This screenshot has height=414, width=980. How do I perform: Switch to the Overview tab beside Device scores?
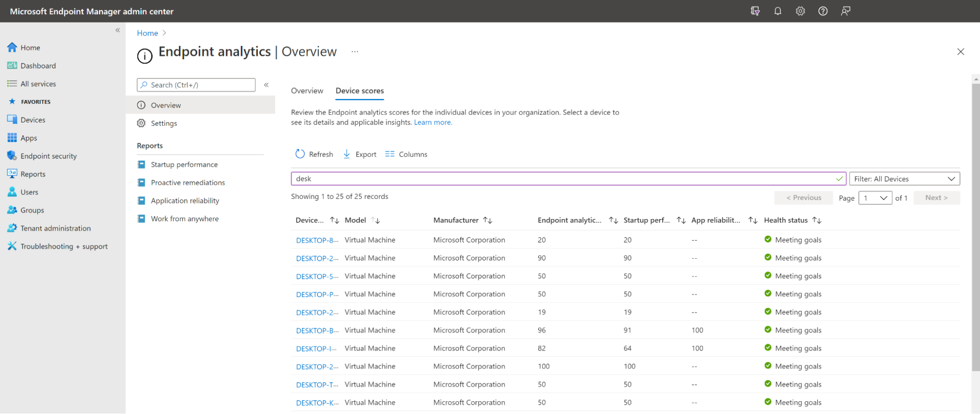(x=307, y=91)
